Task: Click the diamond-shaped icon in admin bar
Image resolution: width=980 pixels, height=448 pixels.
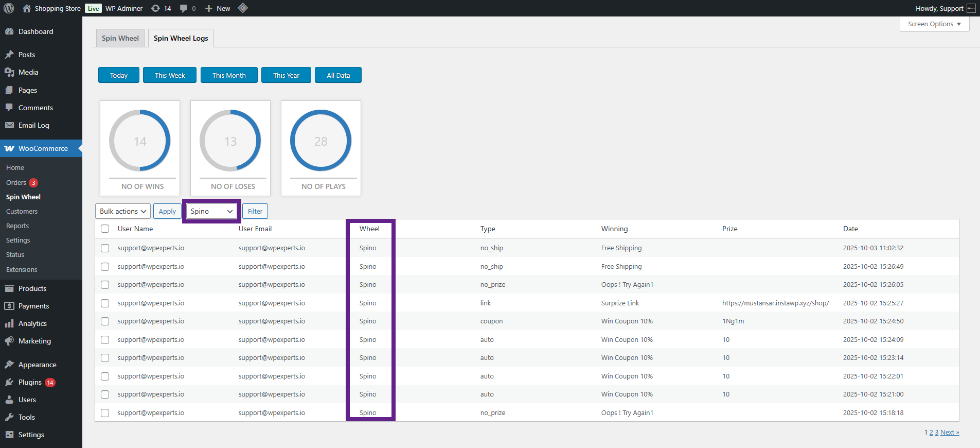Action: coord(243,8)
